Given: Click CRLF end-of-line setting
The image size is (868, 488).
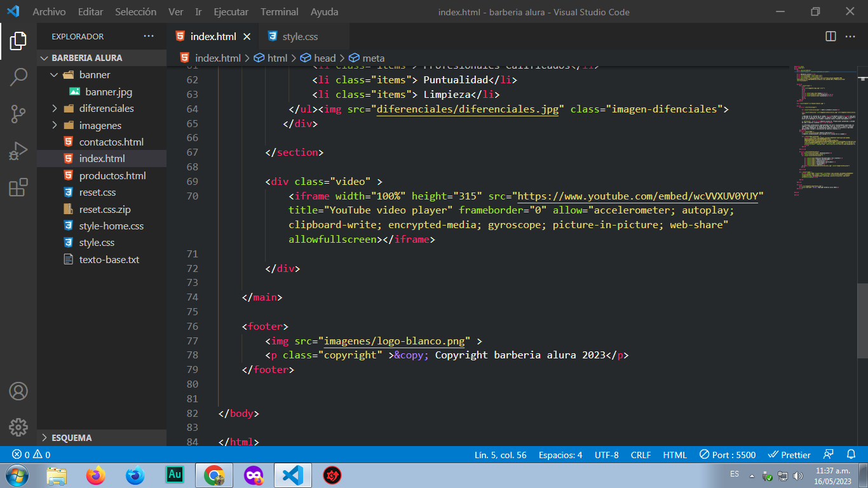Looking at the screenshot, I should tap(641, 455).
